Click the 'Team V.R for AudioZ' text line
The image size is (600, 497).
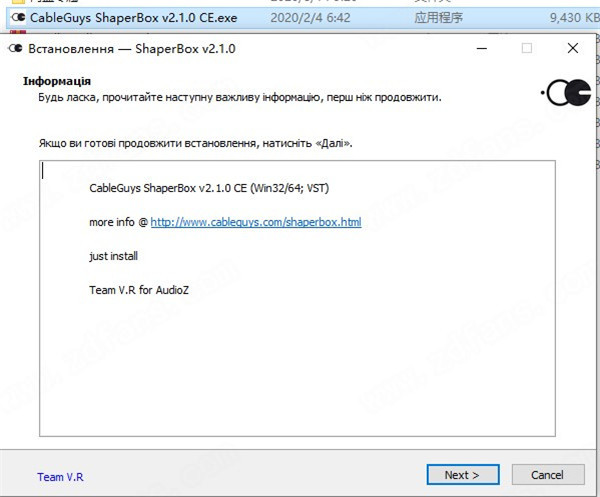point(139,290)
